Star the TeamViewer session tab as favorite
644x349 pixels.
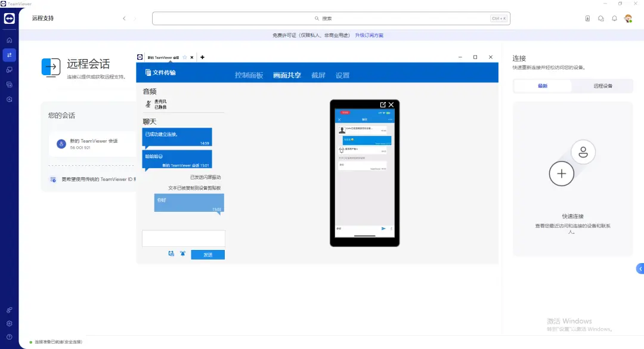[185, 57]
